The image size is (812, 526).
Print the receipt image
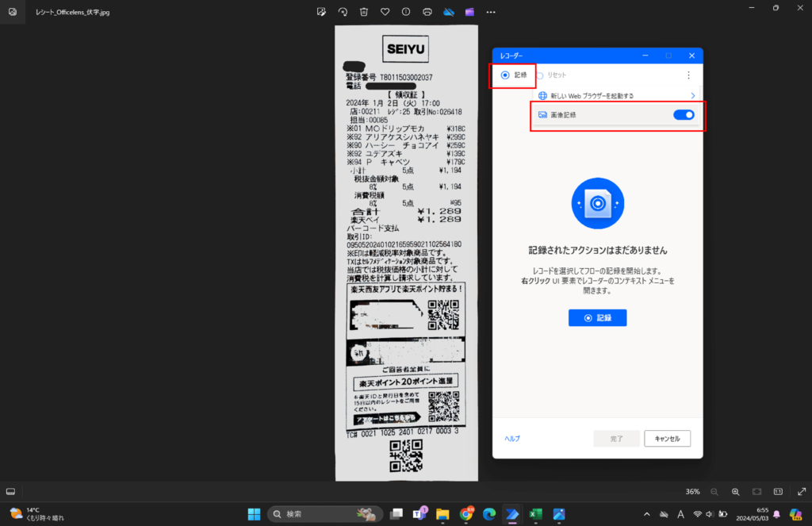[x=427, y=12]
